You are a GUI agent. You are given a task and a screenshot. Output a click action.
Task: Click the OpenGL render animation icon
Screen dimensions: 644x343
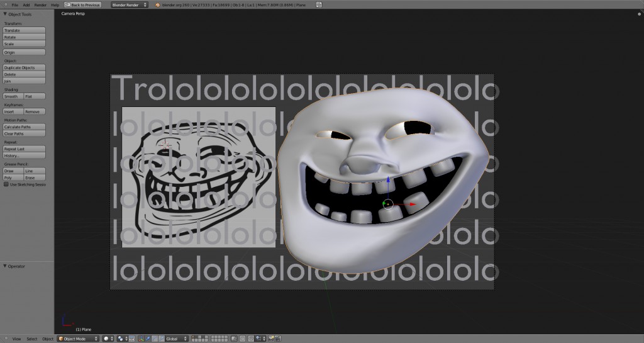278,339
